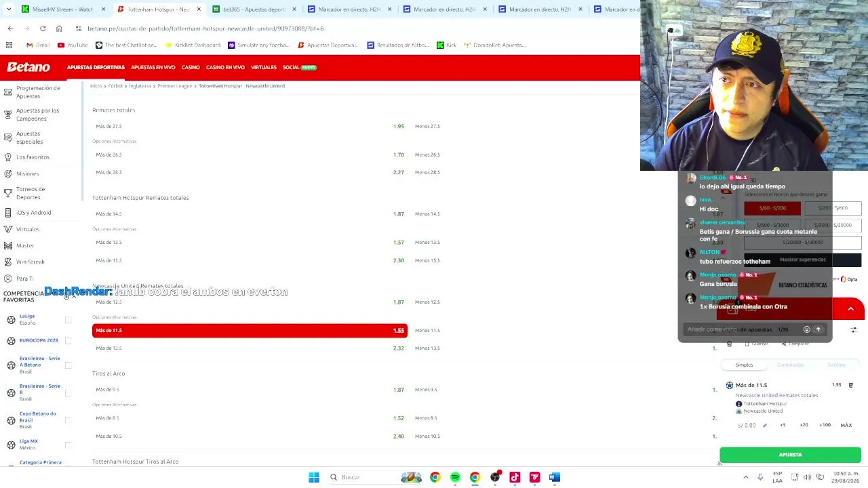Open APUESTAS EN VIVO menu

click(153, 67)
